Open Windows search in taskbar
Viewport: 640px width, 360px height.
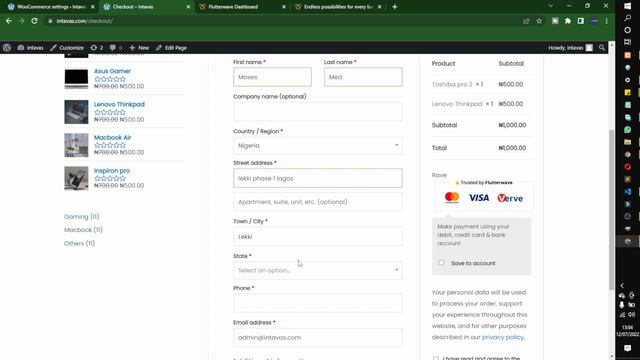[628, 18]
